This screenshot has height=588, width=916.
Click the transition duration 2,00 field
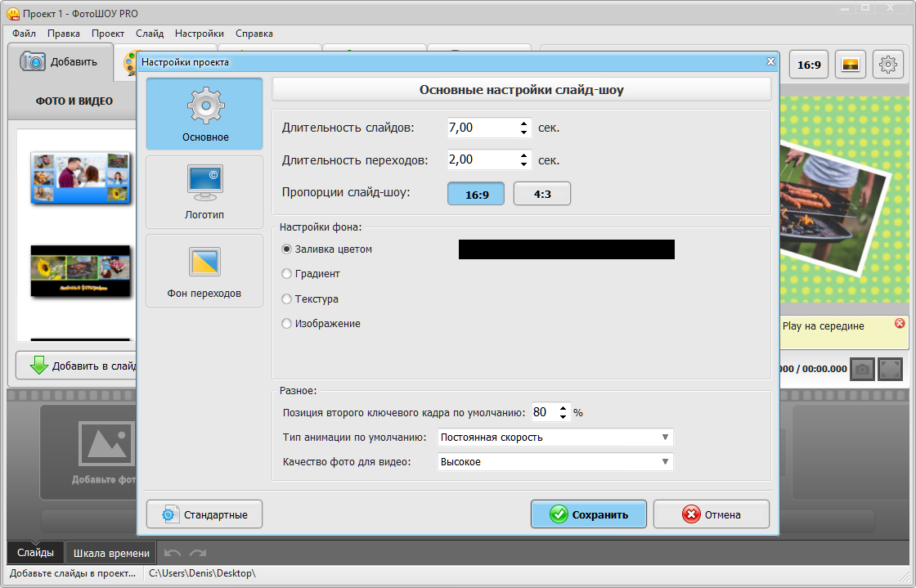pyautogui.click(x=483, y=160)
